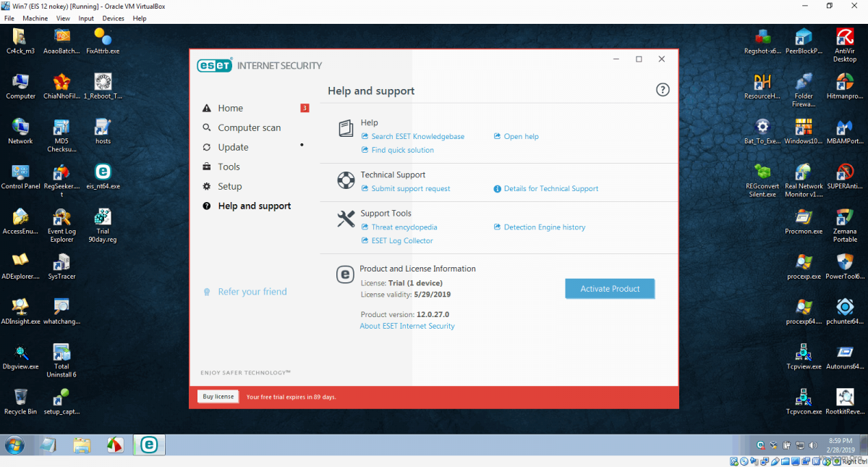
Task: Click the ESET icon in the taskbar
Action: coord(149,445)
